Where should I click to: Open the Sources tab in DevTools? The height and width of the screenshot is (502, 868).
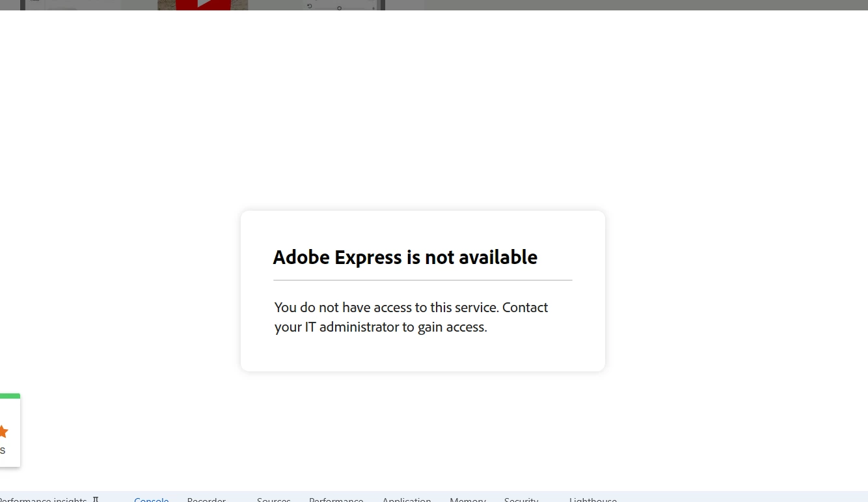274,499
